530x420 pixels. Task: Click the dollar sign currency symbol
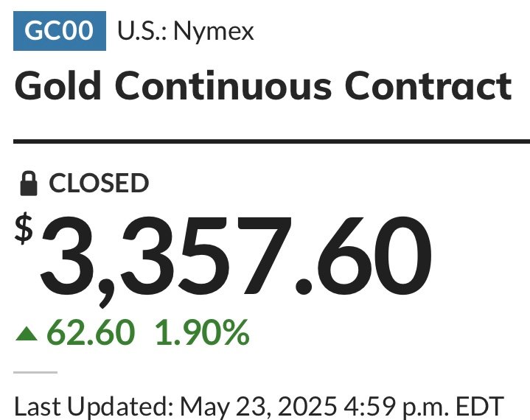tap(24, 228)
